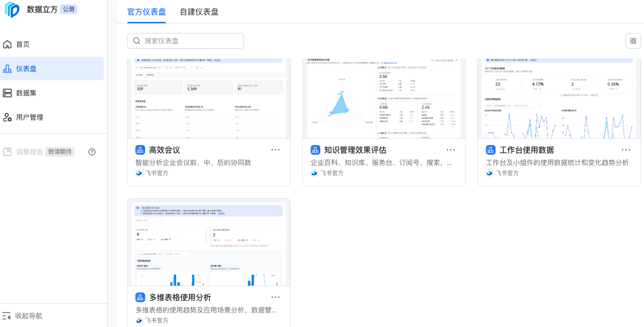The height and width of the screenshot is (327, 644).
Task: Click the 数据立方 logo icon
Action: (12, 10)
